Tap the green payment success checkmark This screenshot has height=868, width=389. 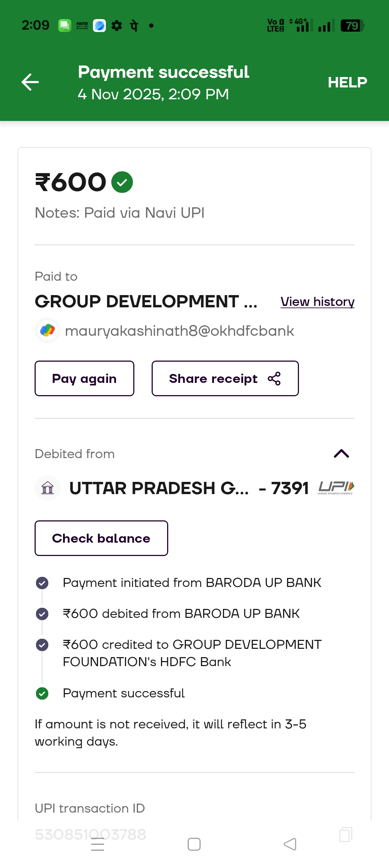[122, 182]
